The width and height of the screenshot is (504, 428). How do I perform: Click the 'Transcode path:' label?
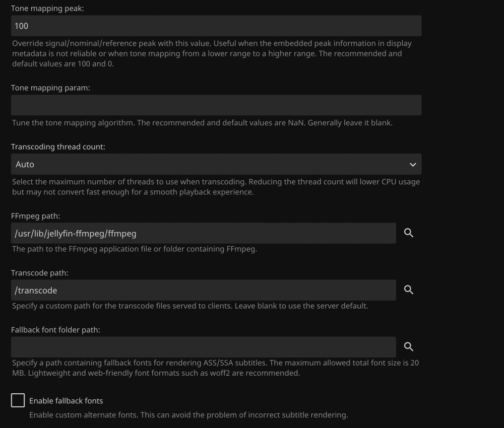39,273
